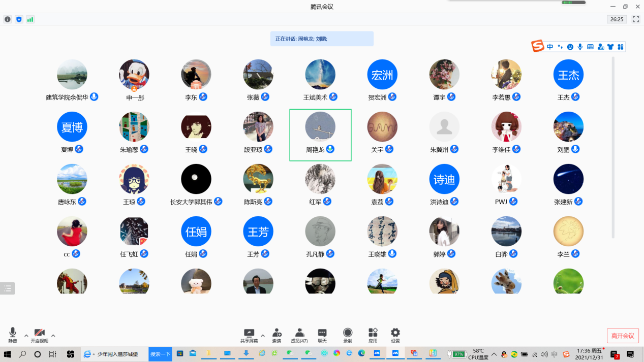The image size is (644, 362).
Task: Expand video options arrow beside 开启视频
Action: pyautogui.click(x=53, y=336)
